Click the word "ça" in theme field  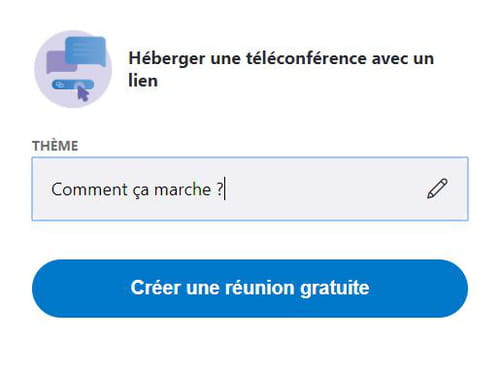coord(141,191)
